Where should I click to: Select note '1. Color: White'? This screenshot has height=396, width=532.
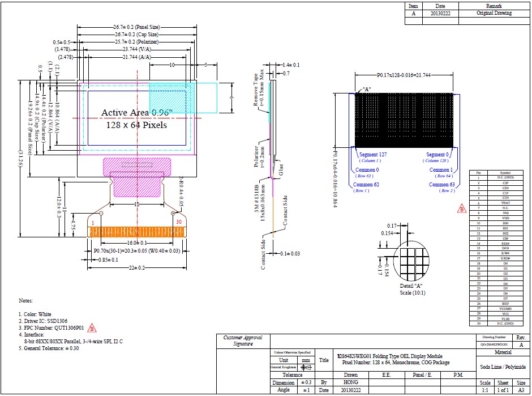(x=35, y=314)
